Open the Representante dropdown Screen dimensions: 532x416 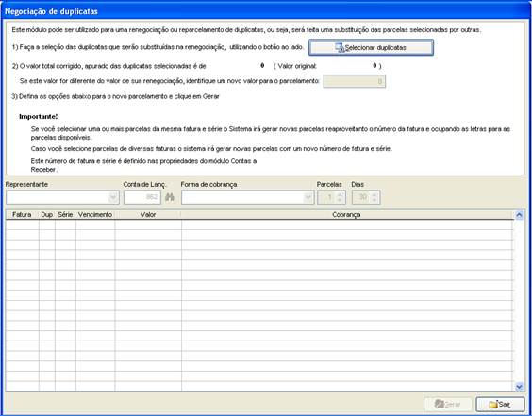pos(113,197)
